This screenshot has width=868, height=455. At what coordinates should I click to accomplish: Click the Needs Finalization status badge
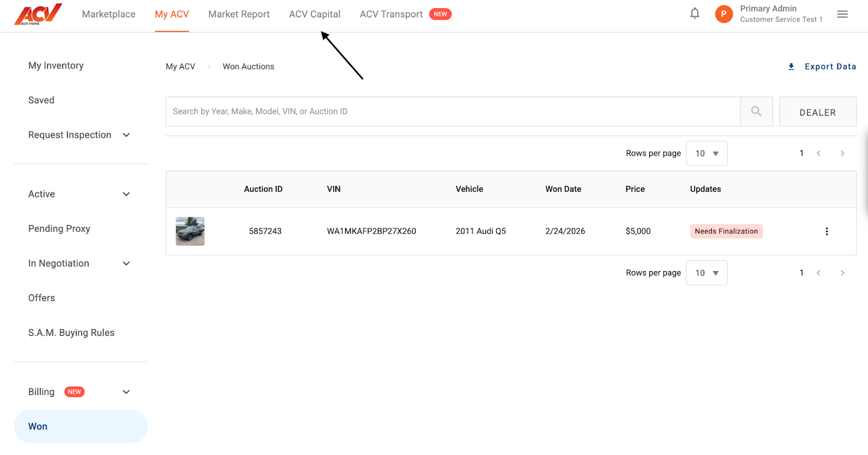[x=726, y=232]
